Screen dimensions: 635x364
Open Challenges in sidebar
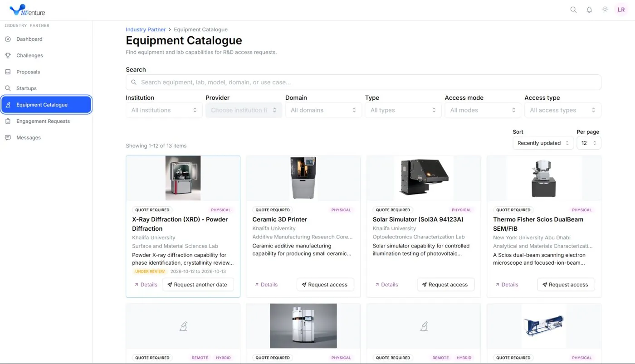pos(46,55)
